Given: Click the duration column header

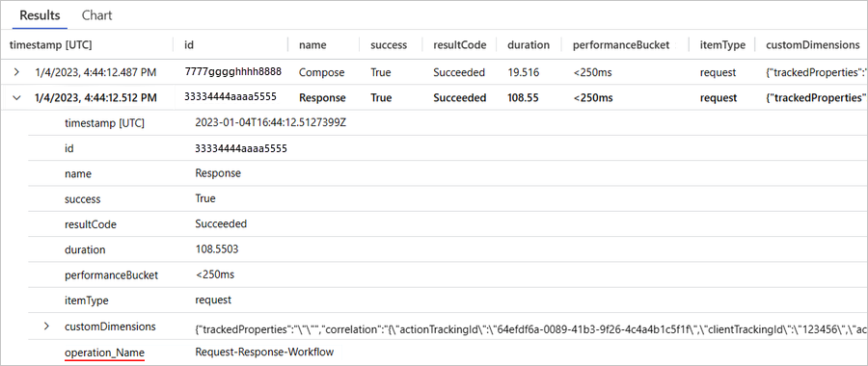Looking at the screenshot, I should pos(529,45).
